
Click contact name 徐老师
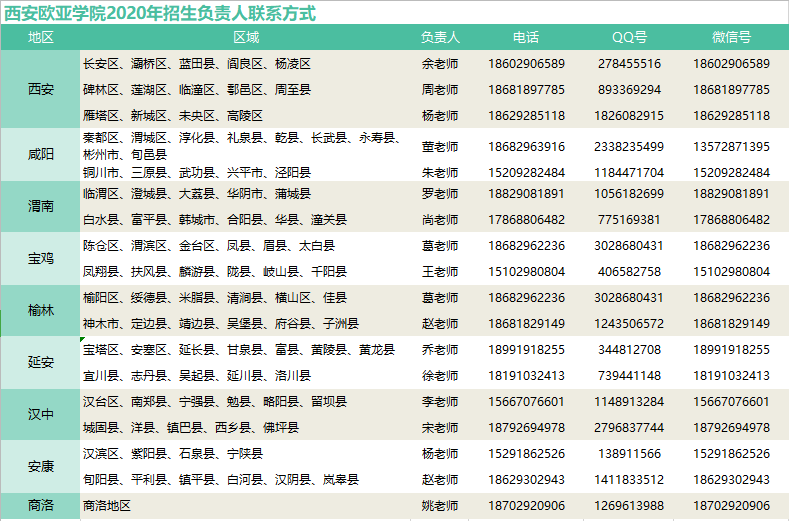tap(440, 376)
